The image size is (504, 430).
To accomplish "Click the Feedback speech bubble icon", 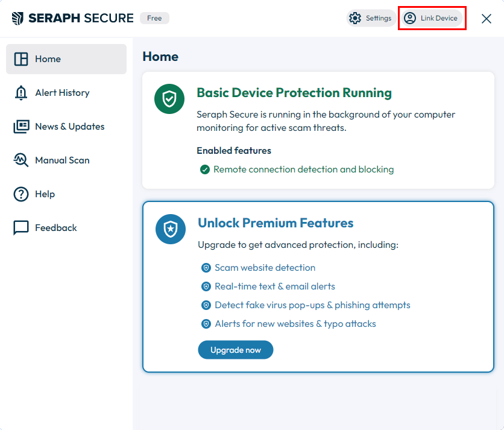I will tap(21, 228).
